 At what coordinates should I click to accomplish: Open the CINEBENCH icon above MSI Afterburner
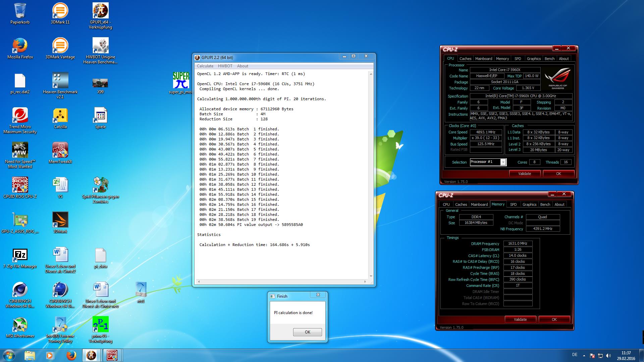20,295
